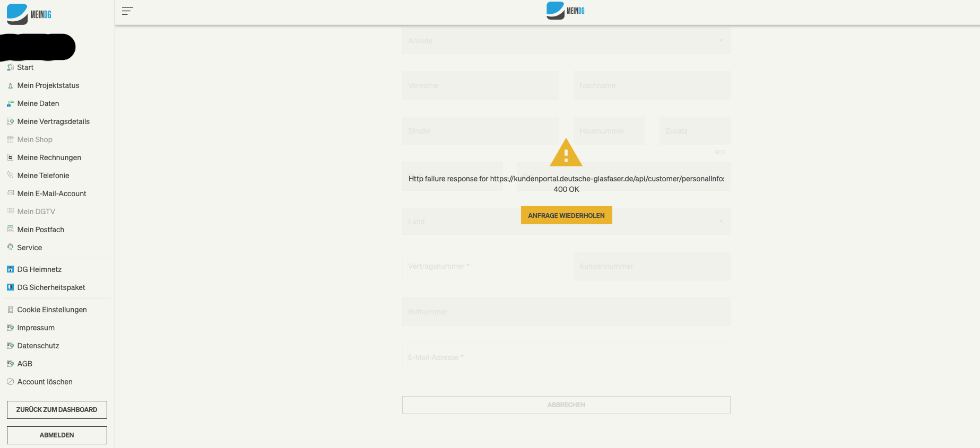Click the Datenschutz icon
The image size is (980, 448).
[x=10, y=346]
